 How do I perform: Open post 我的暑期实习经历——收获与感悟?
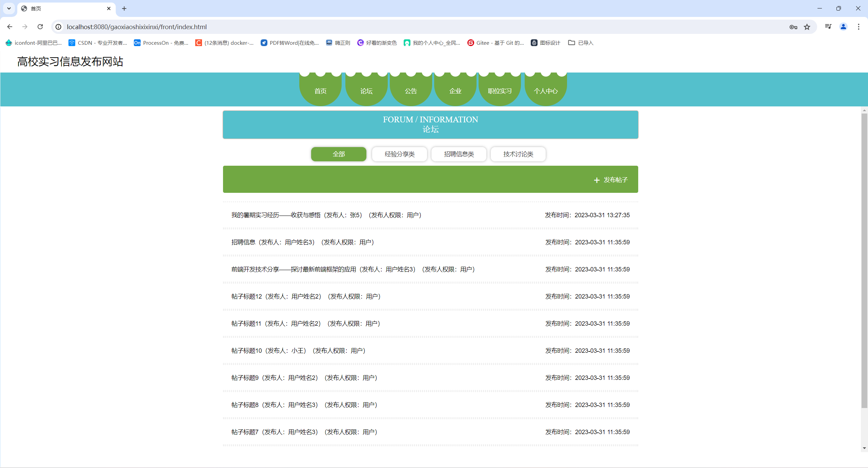coord(276,215)
